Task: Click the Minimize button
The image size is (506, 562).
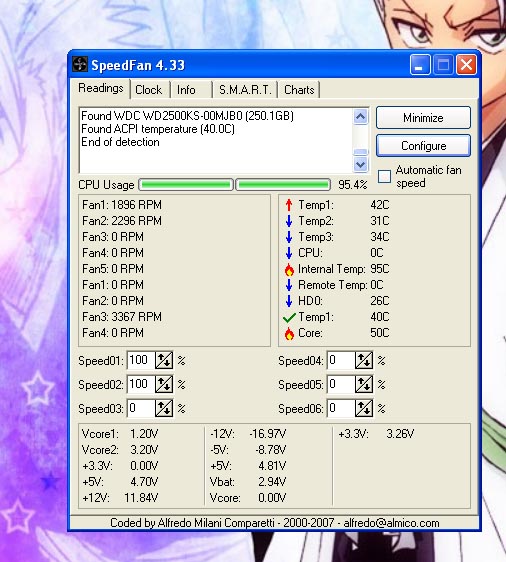Action: tap(423, 118)
